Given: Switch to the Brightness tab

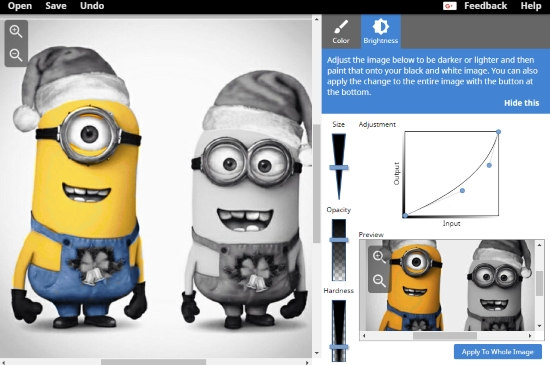Looking at the screenshot, I should [381, 31].
